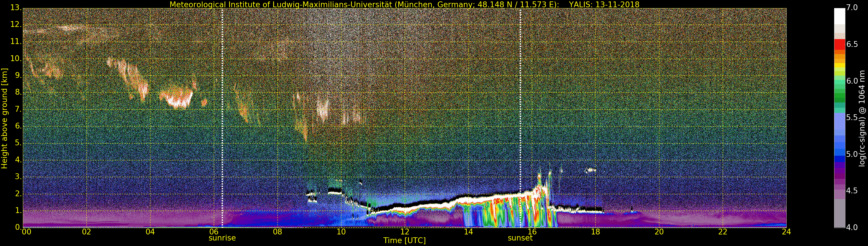Click the 08 time tick label
The height and width of the screenshot is (246, 868).
coord(277,232)
